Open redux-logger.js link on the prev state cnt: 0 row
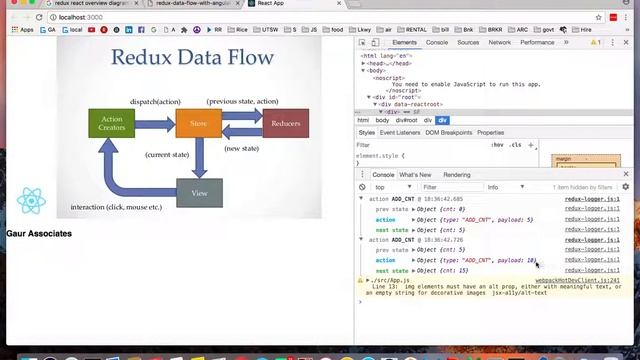640x360 pixels. point(592,209)
